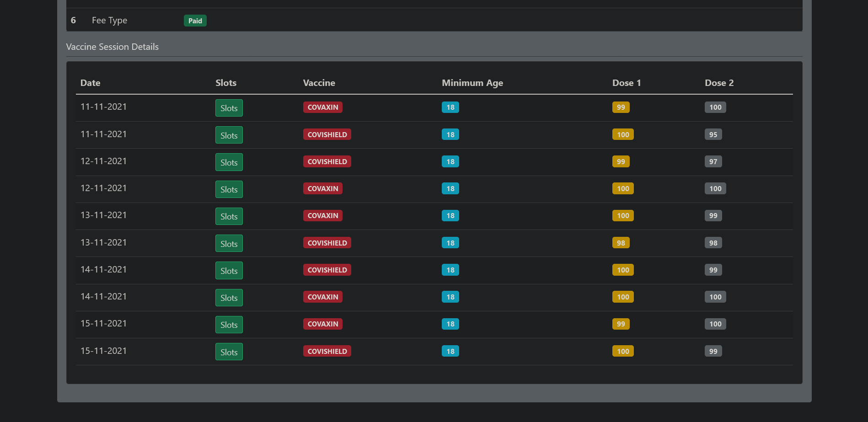View Slots for 14-11-2021 COVISHIELD session

pyautogui.click(x=229, y=271)
